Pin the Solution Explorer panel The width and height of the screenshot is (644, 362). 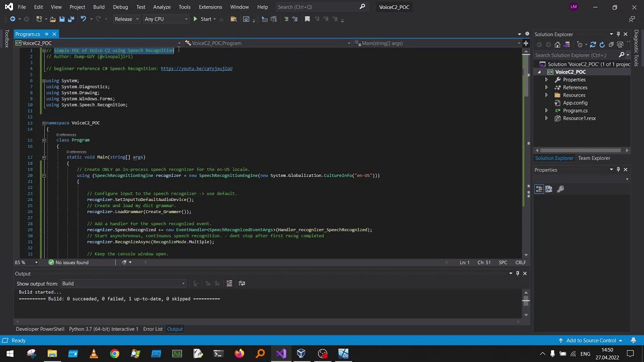click(618, 34)
